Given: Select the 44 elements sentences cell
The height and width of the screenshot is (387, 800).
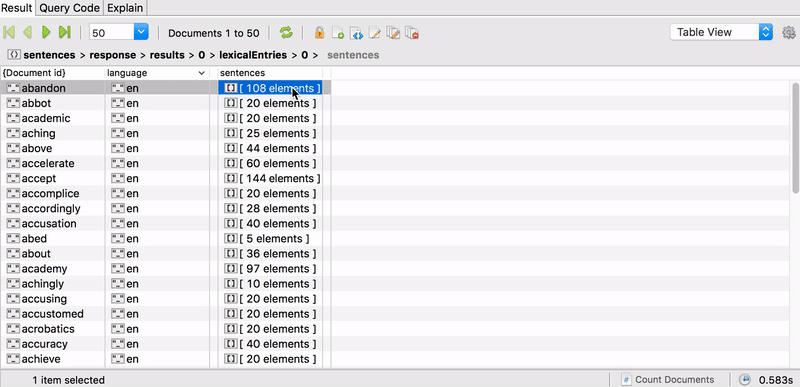Looking at the screenshot, I should click(270, 148).
